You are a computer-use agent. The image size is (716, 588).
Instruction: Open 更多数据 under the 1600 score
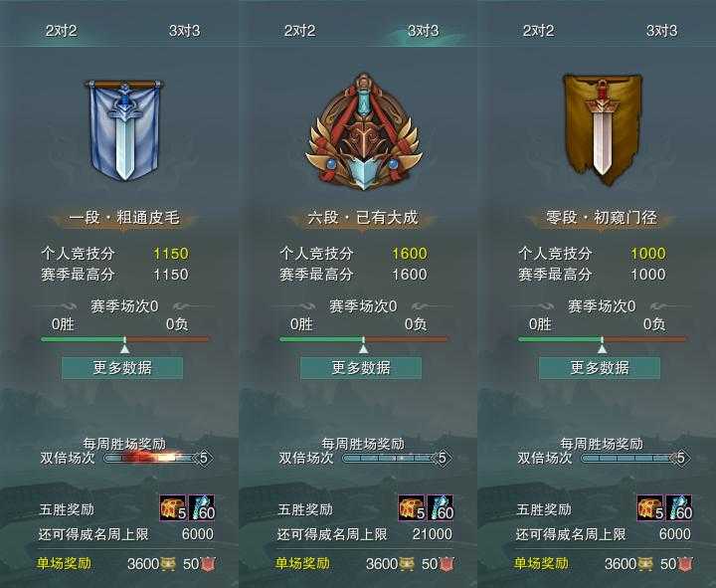[x=361, y=368]
